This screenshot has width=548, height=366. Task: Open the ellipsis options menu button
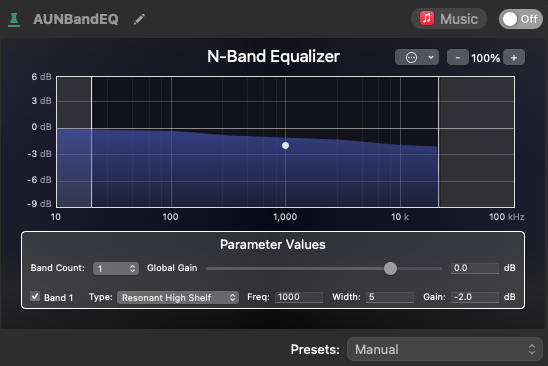coord(411,57)
